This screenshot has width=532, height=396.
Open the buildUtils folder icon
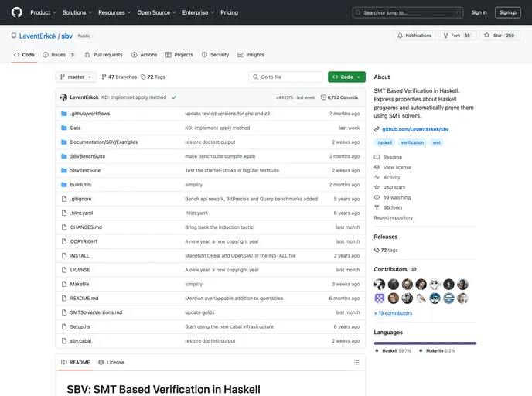pos(63,185)
